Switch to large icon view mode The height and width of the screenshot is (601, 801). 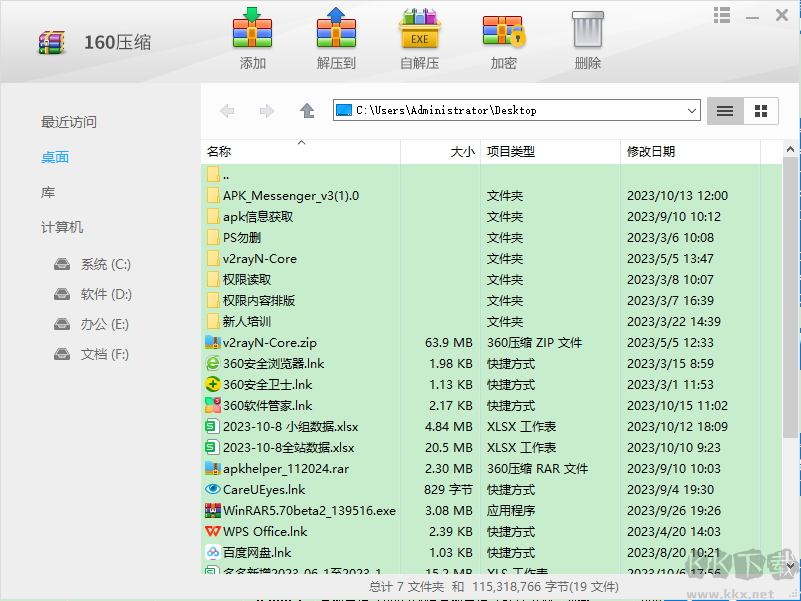759,111
